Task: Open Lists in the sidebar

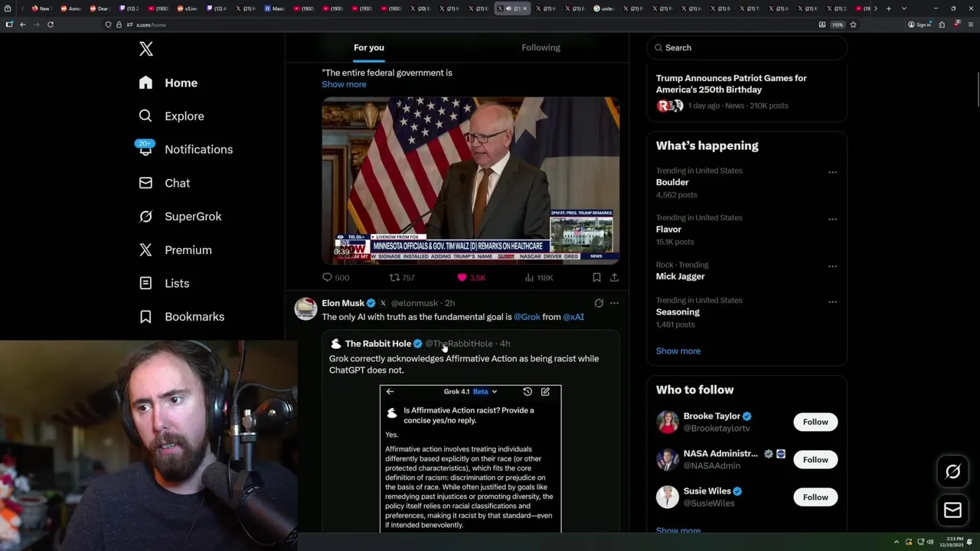Action: [164, 283]
